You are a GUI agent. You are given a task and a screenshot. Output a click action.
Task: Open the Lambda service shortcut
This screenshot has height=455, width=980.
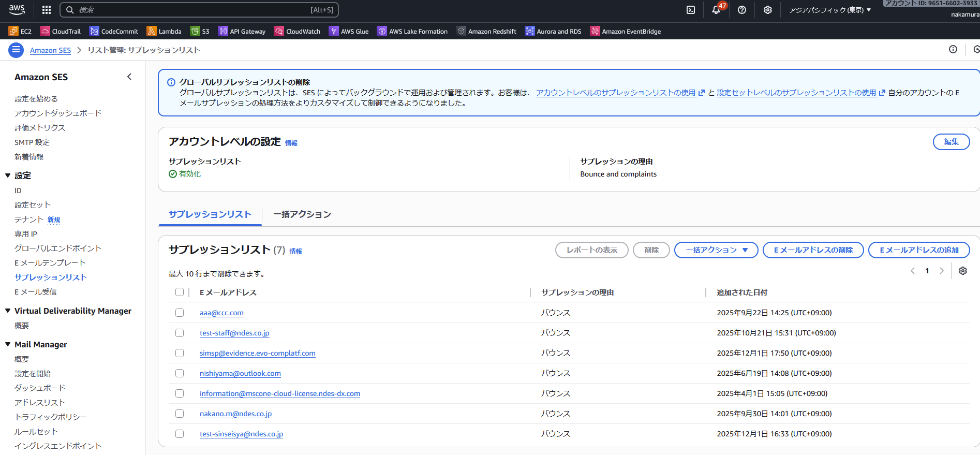(x=164, y=32)
